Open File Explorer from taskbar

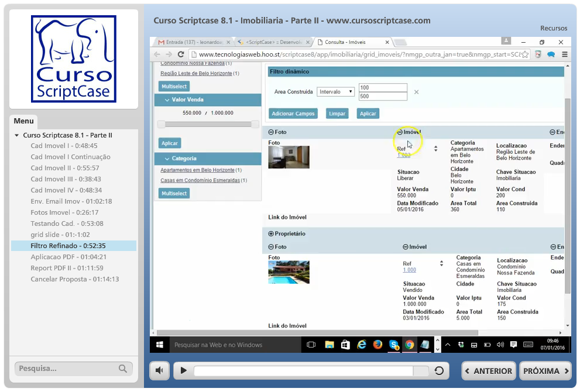(329, 345)
